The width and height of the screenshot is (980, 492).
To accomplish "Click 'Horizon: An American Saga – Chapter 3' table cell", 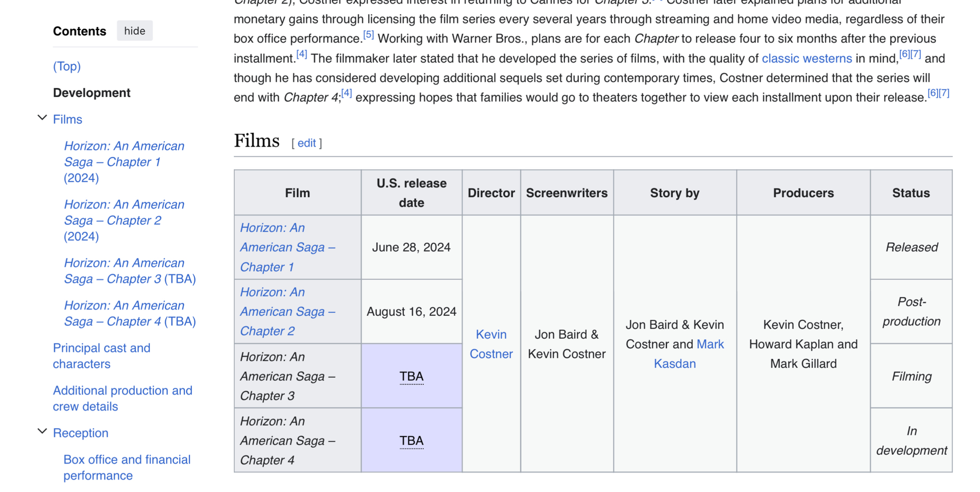I will [298, 376].
